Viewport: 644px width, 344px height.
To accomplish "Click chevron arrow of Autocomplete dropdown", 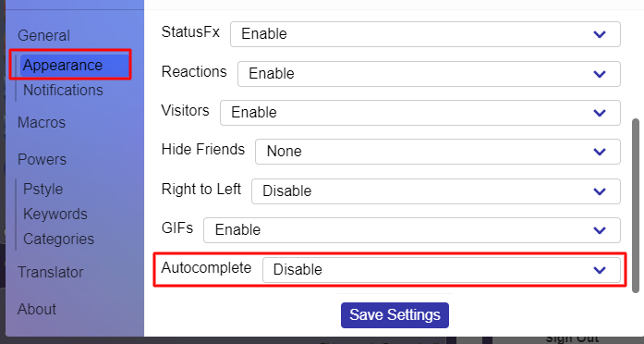I will [600, 270].
